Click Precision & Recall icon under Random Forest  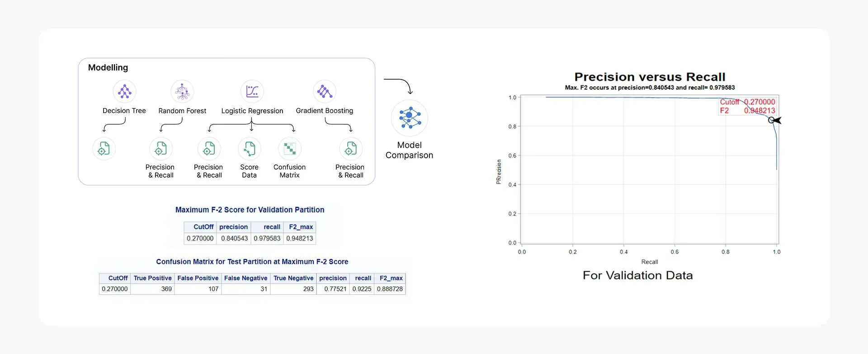click(x=161, y=149)
